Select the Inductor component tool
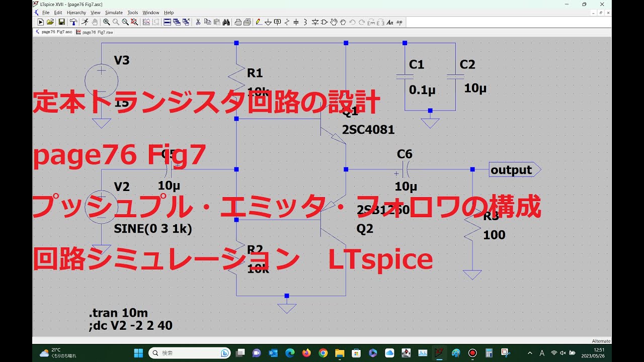 (305, 22)
